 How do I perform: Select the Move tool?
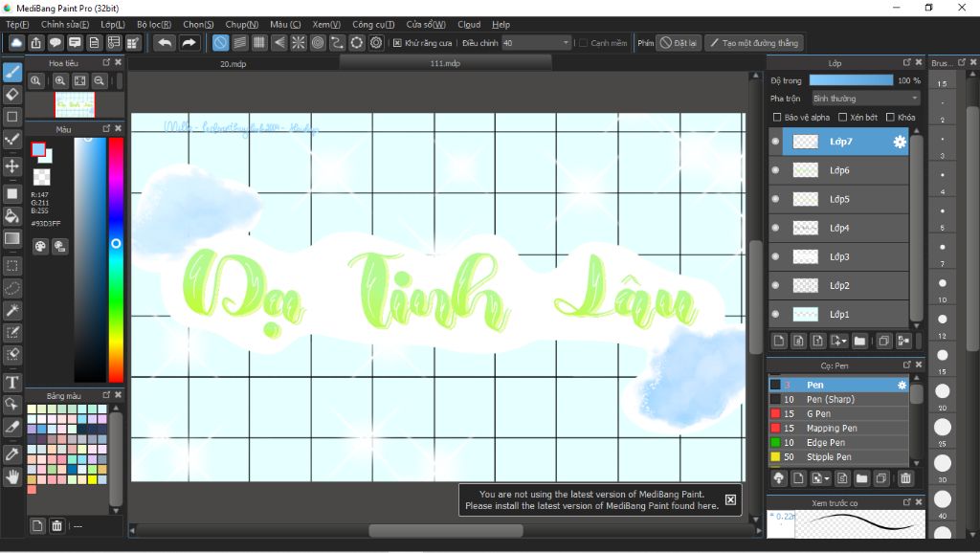[x=11, y=166]
